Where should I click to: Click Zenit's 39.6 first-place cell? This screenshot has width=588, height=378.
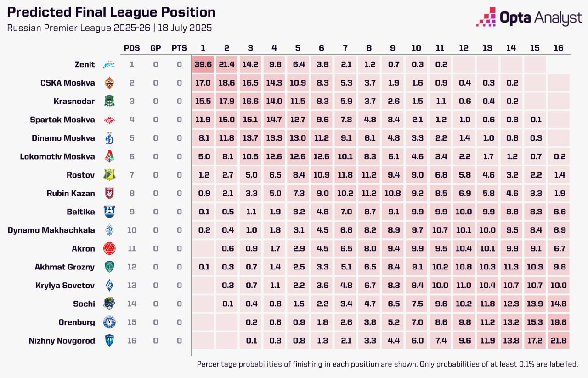(x=203, y=65)
